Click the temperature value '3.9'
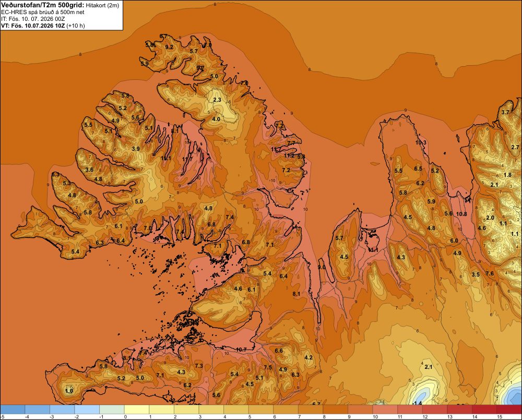Image resolution: width=522 pixels, height=420 pixels. point(136,149)
